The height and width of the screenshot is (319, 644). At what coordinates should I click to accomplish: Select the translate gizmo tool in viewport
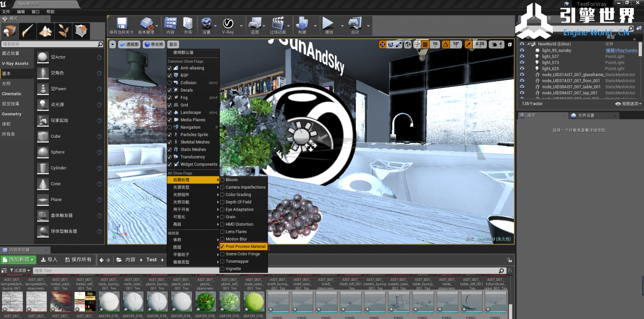pyautogui.click(x=383, y=44)
